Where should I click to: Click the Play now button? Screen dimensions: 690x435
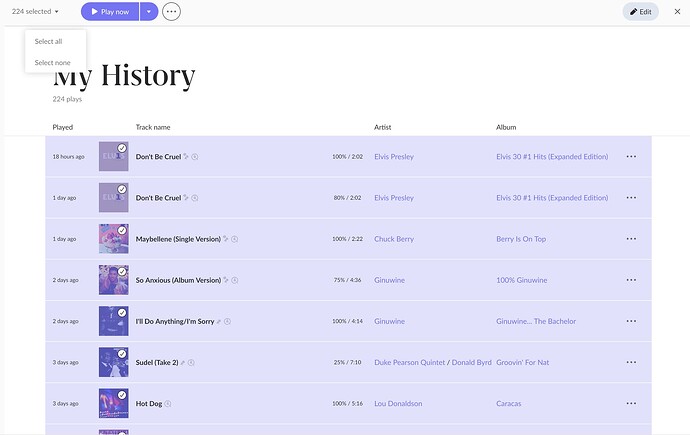pyautogui.click(x=110, y=11)
